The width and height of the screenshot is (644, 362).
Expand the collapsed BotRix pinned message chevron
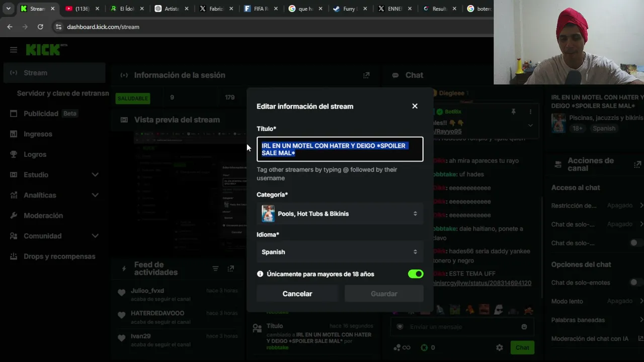point(530,125)
